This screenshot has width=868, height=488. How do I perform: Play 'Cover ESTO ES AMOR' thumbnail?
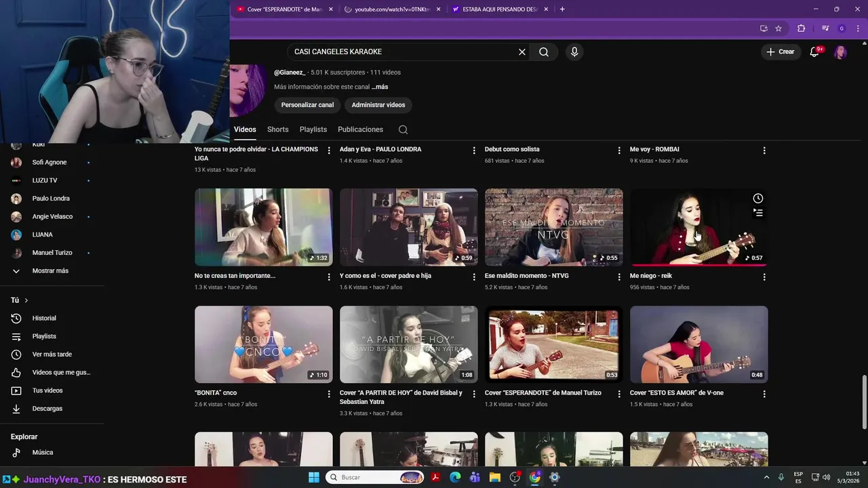(698, 344)
